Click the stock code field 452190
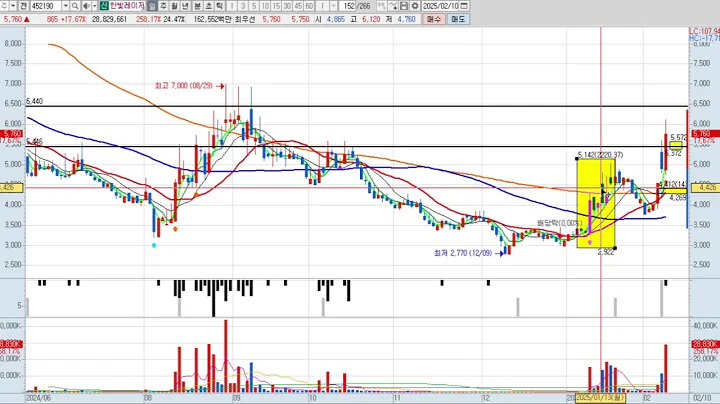The height and width of the screenshot is (404, 720). (46, 6)
